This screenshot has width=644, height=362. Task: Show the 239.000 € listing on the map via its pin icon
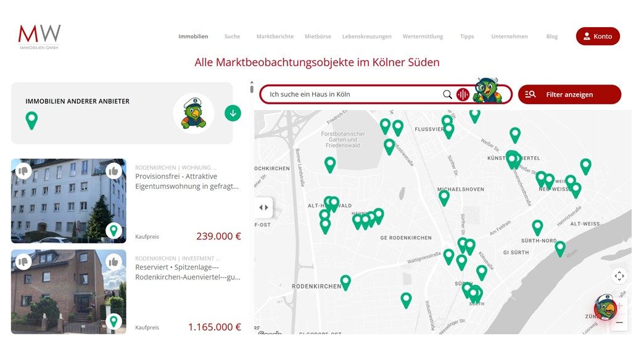pos(114,231)
